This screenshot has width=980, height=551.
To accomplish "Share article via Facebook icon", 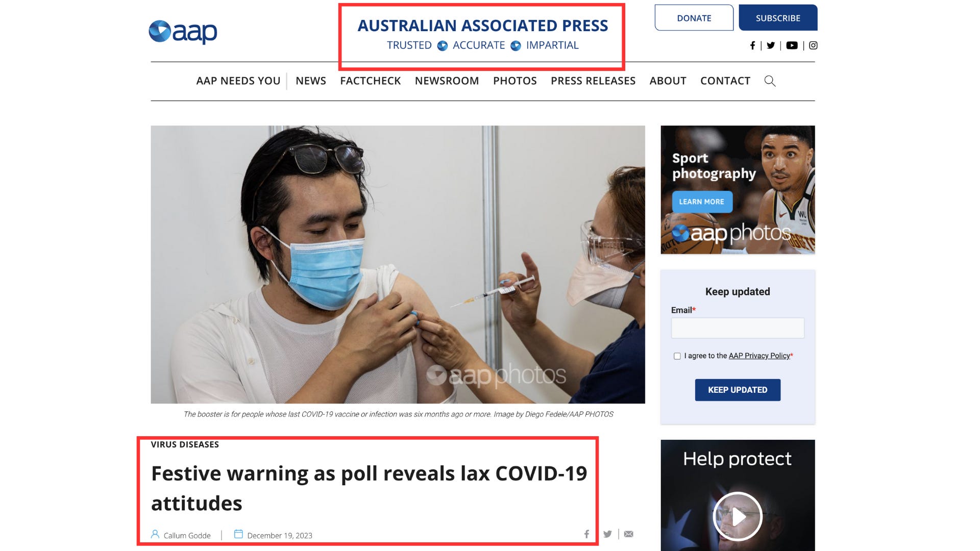I will coord(586,534).
